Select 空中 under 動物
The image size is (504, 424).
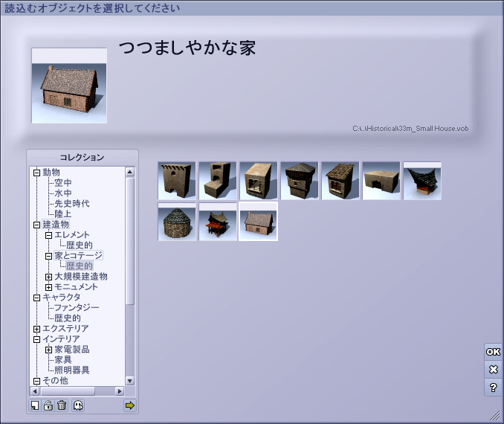tap(63, 183)
